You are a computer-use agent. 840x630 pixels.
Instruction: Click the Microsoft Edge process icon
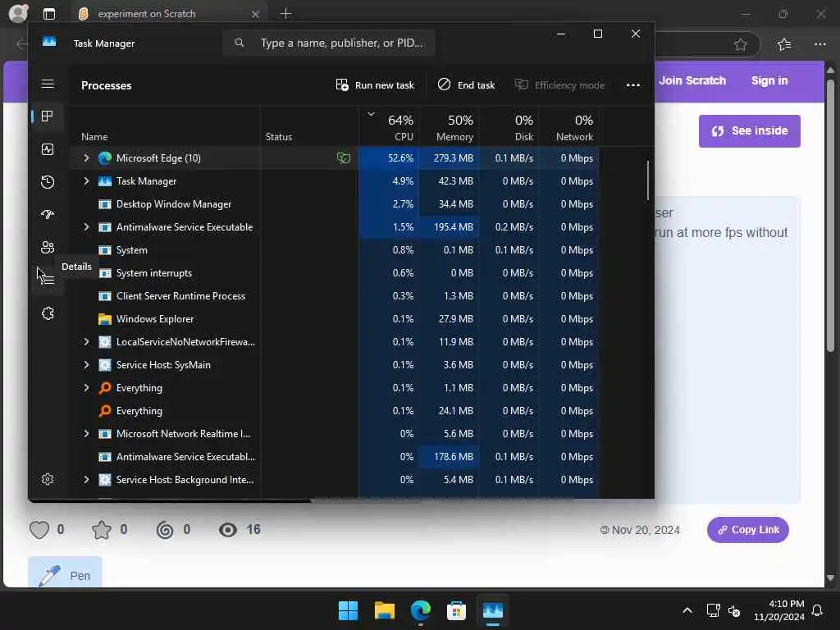[x=105, y=158]
